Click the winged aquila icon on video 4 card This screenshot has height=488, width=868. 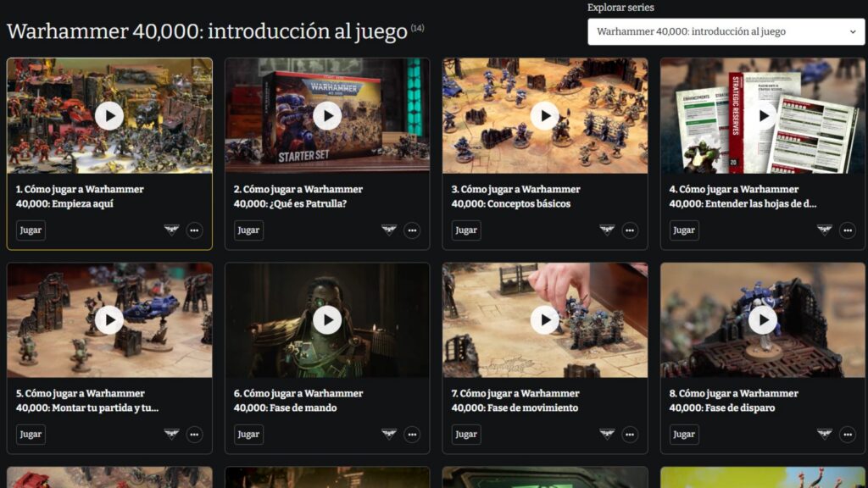(x=825, y=230)
